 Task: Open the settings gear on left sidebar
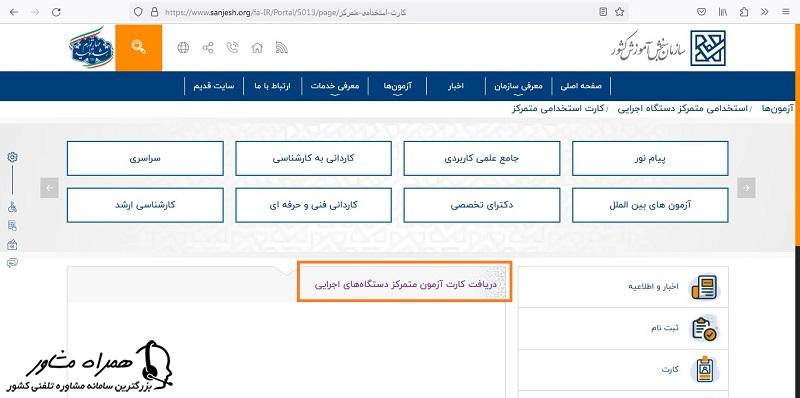click(12, 157)
